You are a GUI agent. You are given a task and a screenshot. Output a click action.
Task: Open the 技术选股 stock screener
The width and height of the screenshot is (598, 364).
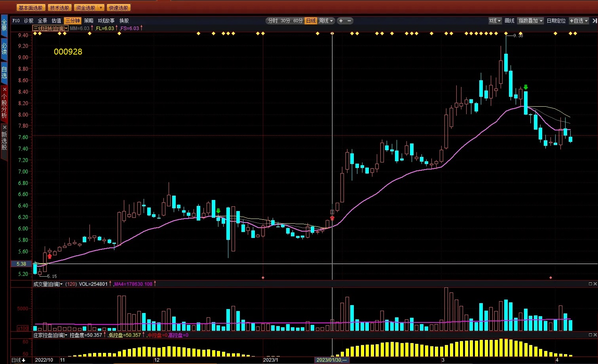tap(60, 8)
